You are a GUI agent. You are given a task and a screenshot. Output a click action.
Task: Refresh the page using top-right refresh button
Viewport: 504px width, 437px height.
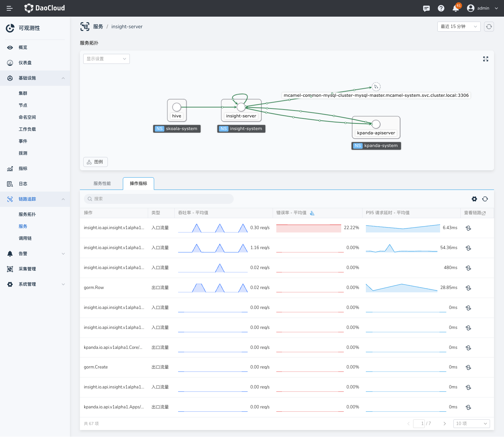(x=489, y=27)
